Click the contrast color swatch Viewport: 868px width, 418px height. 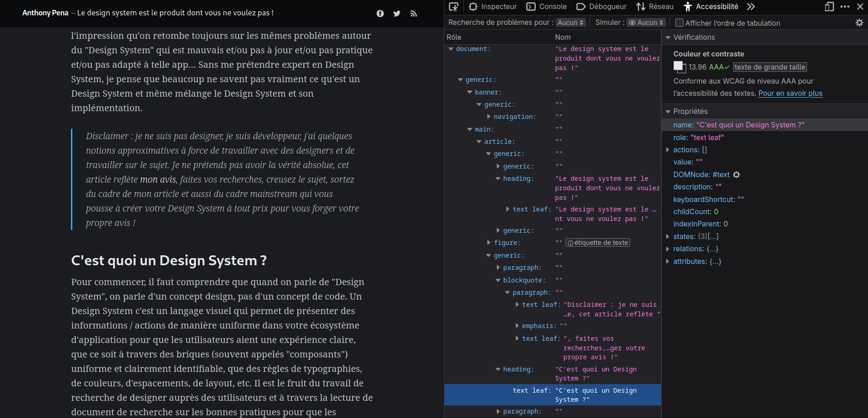coord(679,66)
